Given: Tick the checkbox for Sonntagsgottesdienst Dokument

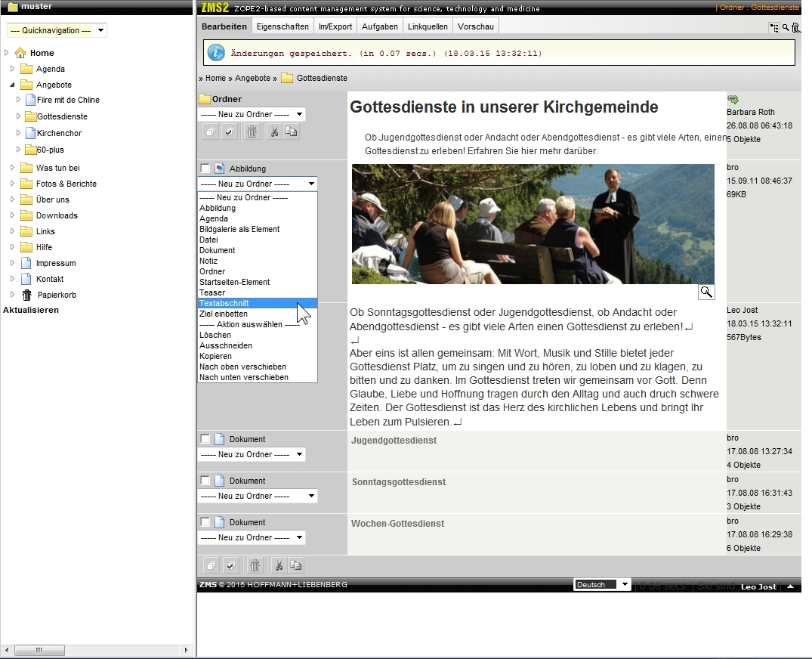Looking at the screenshot, I should tap(205, 480).
